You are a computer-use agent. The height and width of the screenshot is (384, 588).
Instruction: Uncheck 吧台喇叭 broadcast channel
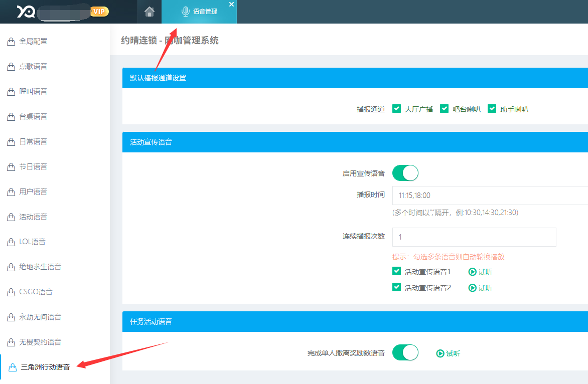point(444,109)
